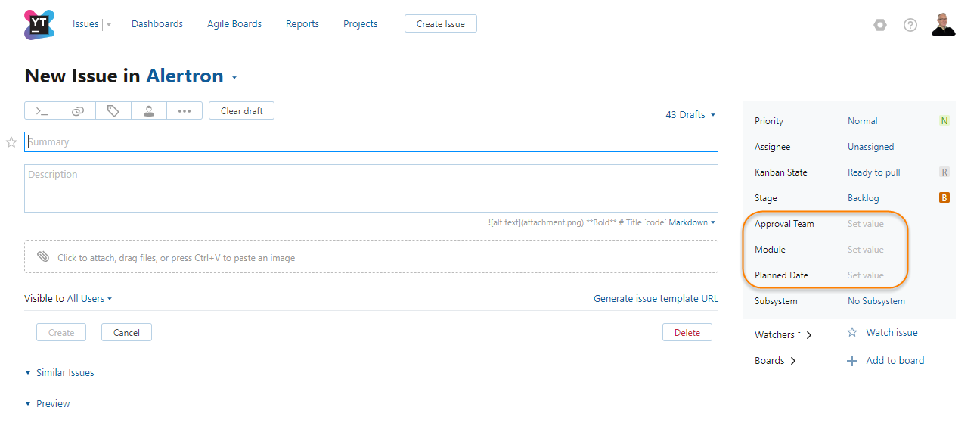Click the Add to board link

(x=895, y=361)
